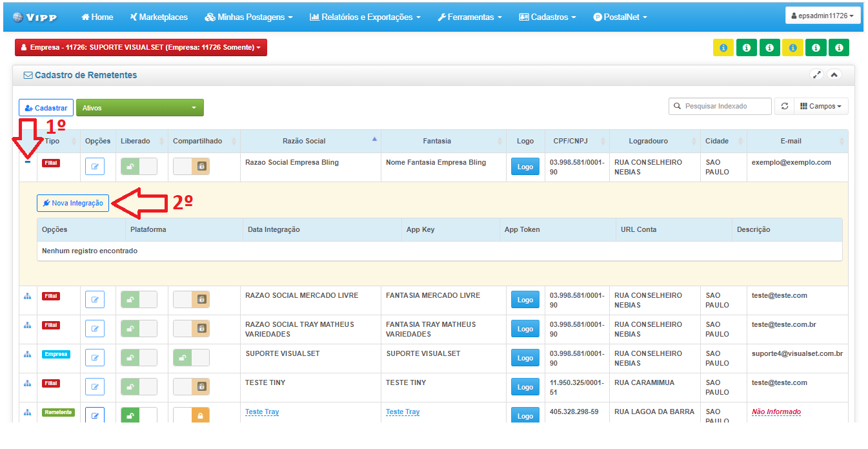868x449 pixels.
Task: Edit the SUPORTE VISUALSET sender
Action: 95,358
